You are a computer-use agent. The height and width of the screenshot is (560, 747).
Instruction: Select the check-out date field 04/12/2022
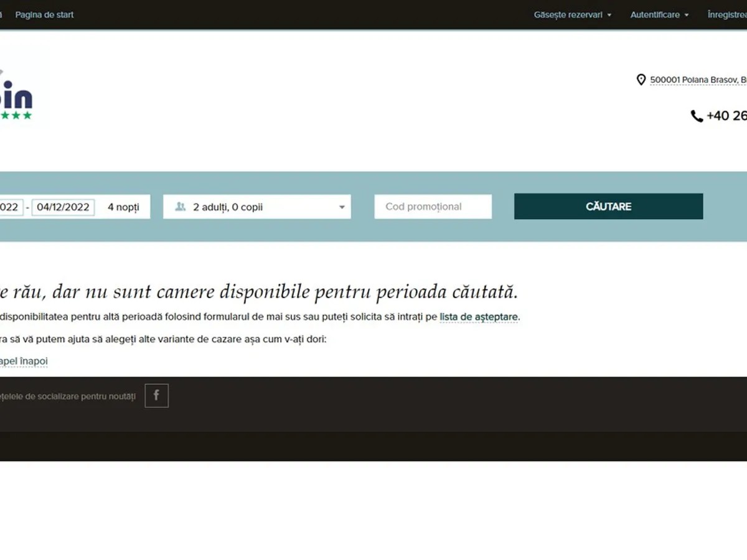63,207
